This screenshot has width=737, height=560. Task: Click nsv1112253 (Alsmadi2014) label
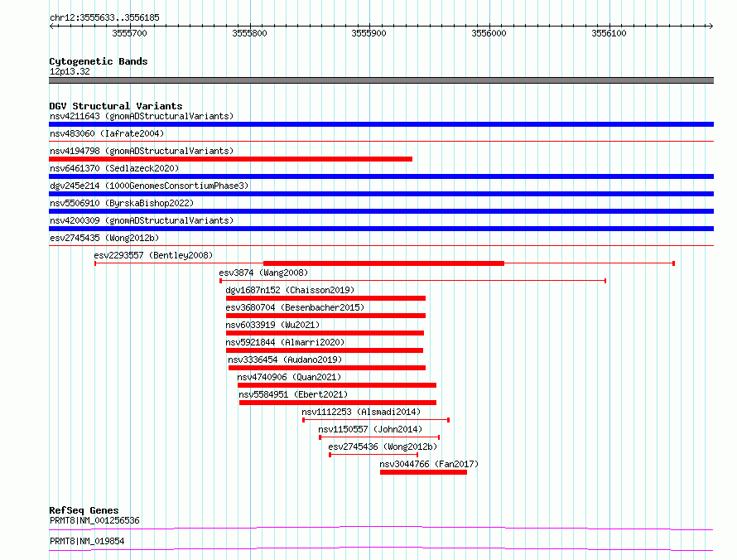(x=361, y=412)
